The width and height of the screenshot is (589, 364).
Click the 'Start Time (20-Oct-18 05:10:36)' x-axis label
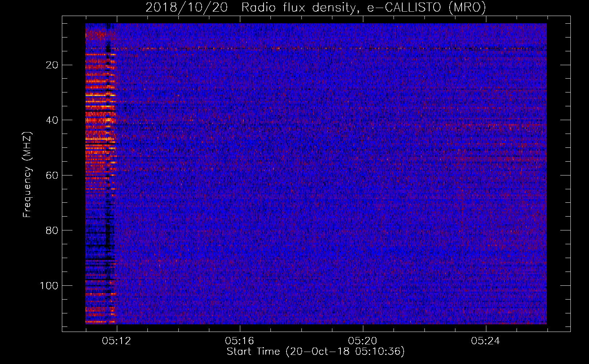click(316, 352)
